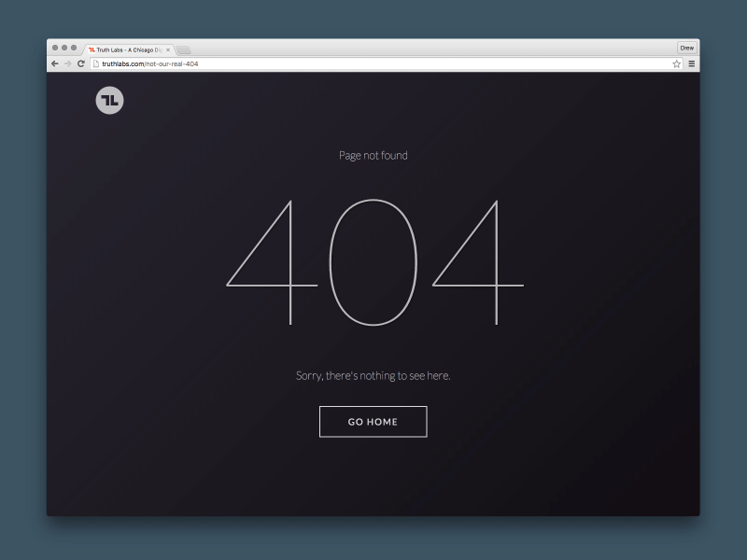Reload the page with the refresh icon
The width and height of the screenshot is (747, 560).
pos(79,63)
